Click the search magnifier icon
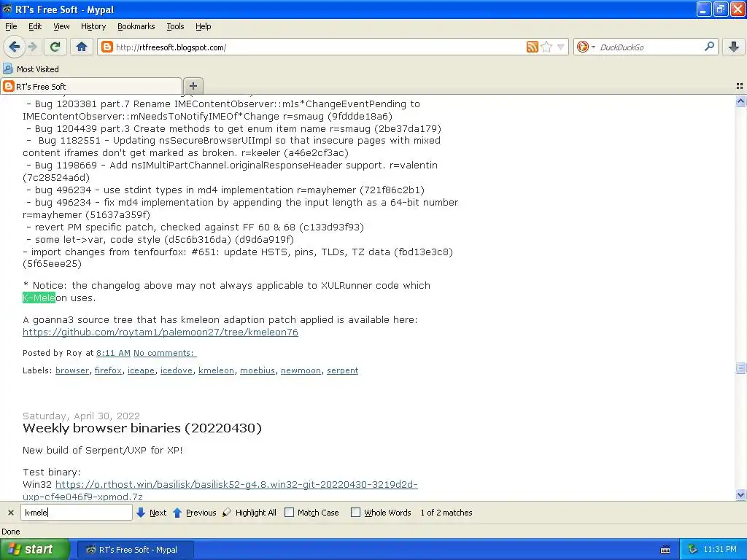747x560 pixels. [709, 47]
